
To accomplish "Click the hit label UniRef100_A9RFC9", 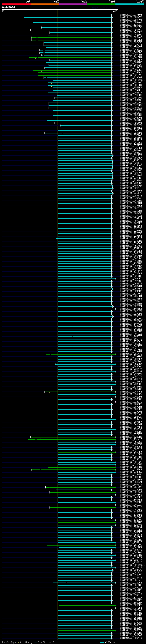I will (131, 30).
